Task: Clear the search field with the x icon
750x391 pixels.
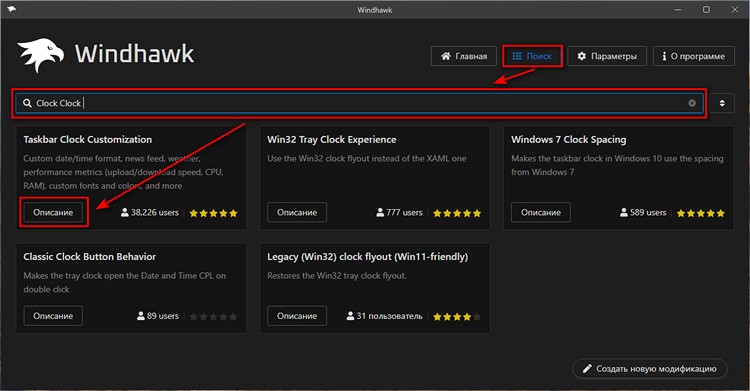Action: 692,103
